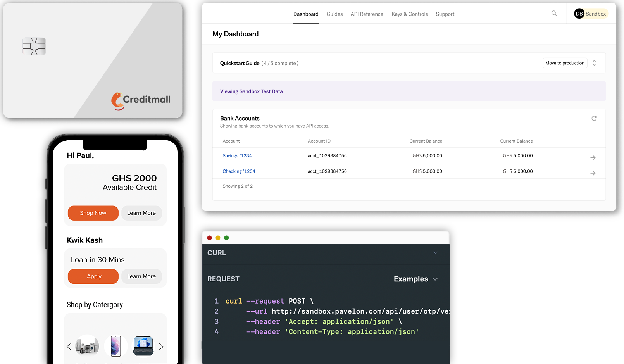This screenshot has height=364, width=624.
Task: Select the smartphone category thumbnail
Action: [x=115, y=346]
